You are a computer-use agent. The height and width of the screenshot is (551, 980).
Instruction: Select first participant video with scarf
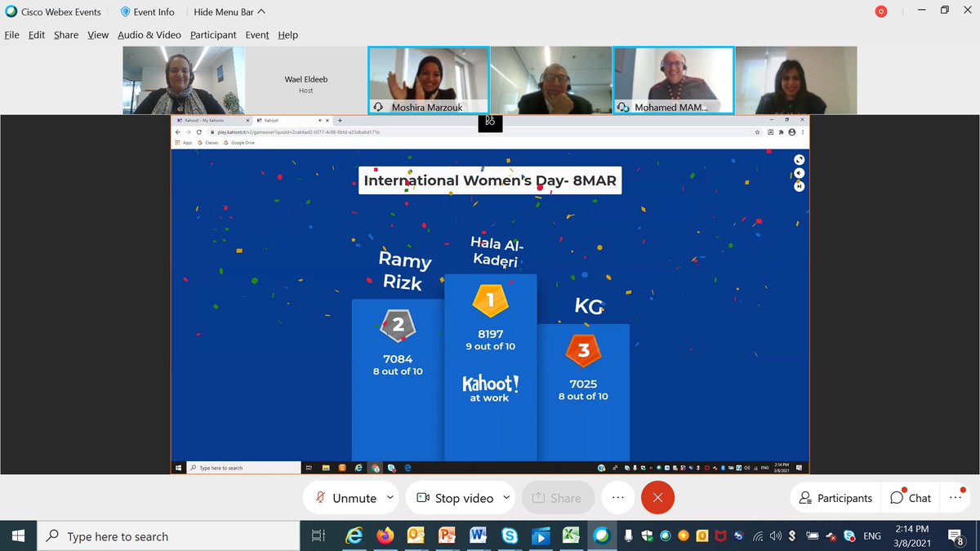point(183,80)
